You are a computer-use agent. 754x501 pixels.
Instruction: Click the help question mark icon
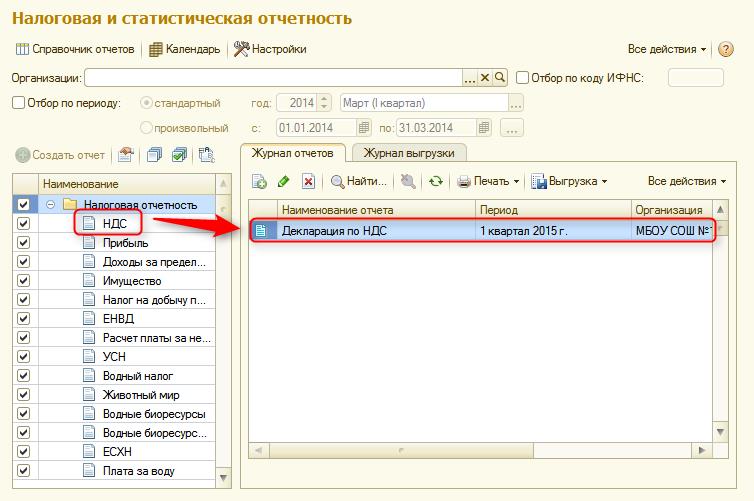725,49
